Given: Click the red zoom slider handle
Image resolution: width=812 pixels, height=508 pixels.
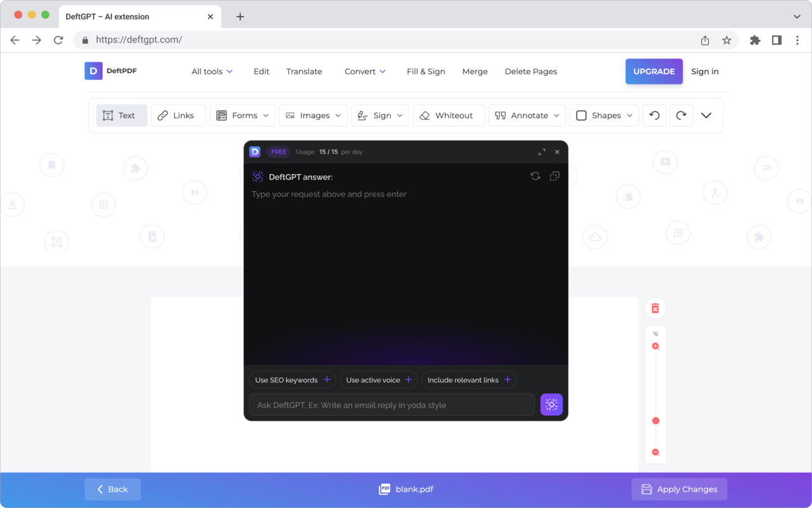Looking at the screenshot, I should pos(656,421).
